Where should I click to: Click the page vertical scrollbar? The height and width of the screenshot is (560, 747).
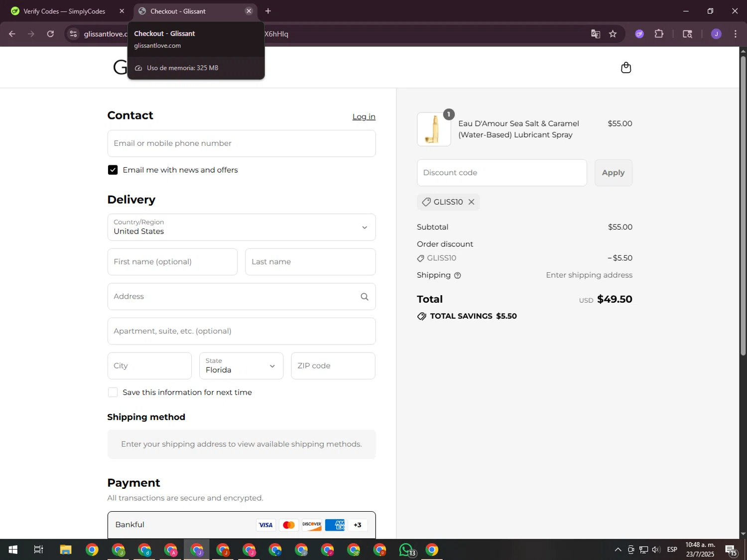(x=743, y=205)
